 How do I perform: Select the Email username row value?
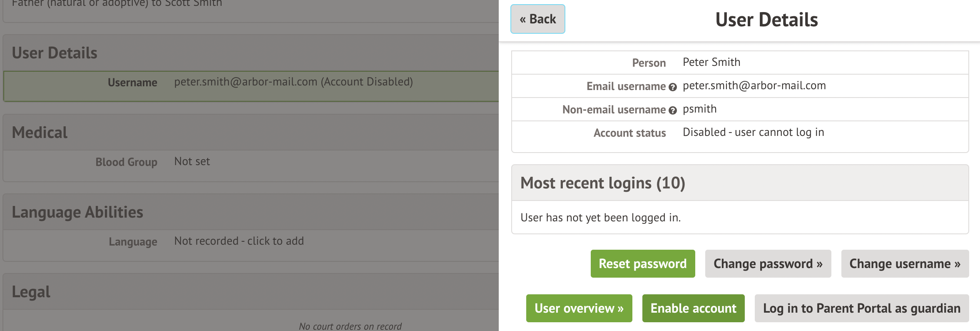tap(754, 86)
